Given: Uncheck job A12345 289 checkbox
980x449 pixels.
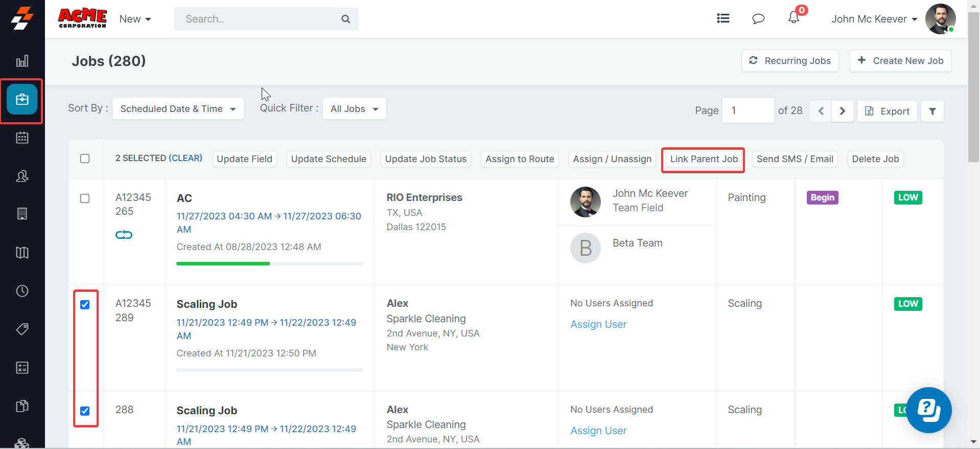Looking at the screenshot, I should (85, 305).
